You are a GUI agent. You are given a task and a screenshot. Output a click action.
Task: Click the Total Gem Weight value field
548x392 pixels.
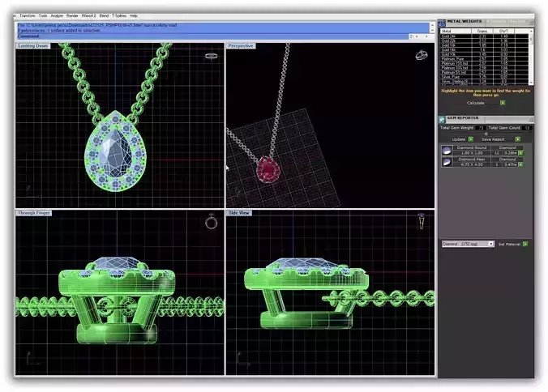point(481,128)
